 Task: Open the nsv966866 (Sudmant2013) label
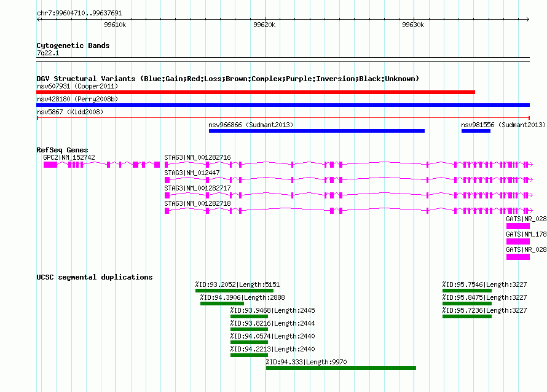point(251,125)
